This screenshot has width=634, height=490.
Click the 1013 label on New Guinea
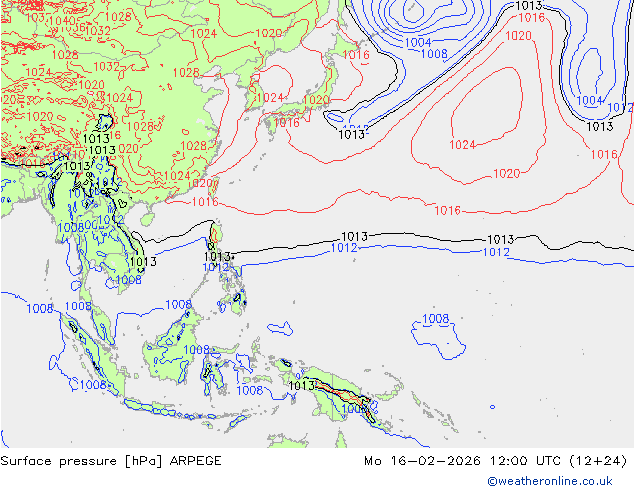click(302, 386)
